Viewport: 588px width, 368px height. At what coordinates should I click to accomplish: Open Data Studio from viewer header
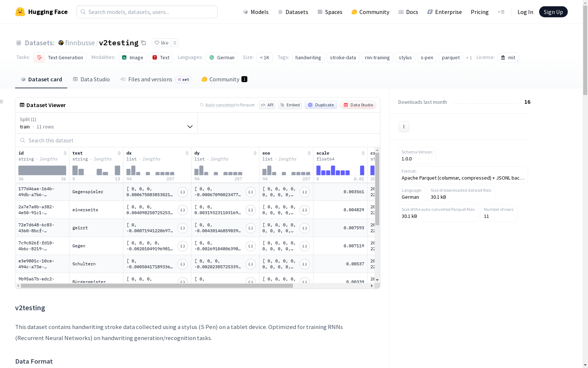358,105
